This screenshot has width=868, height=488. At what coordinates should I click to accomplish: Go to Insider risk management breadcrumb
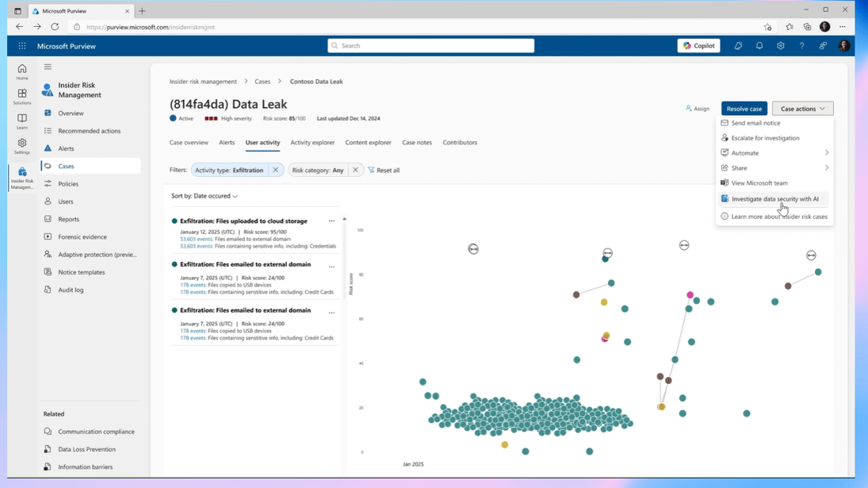tap(203, 82)
